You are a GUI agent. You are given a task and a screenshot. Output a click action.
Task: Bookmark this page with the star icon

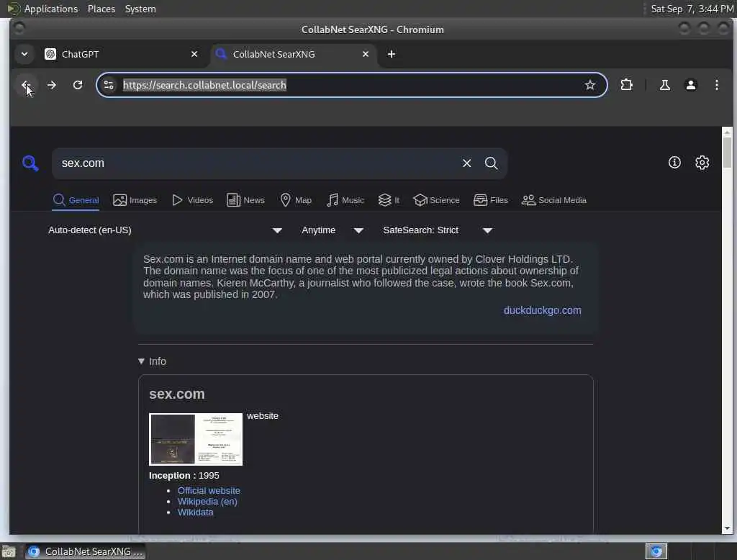590,85
